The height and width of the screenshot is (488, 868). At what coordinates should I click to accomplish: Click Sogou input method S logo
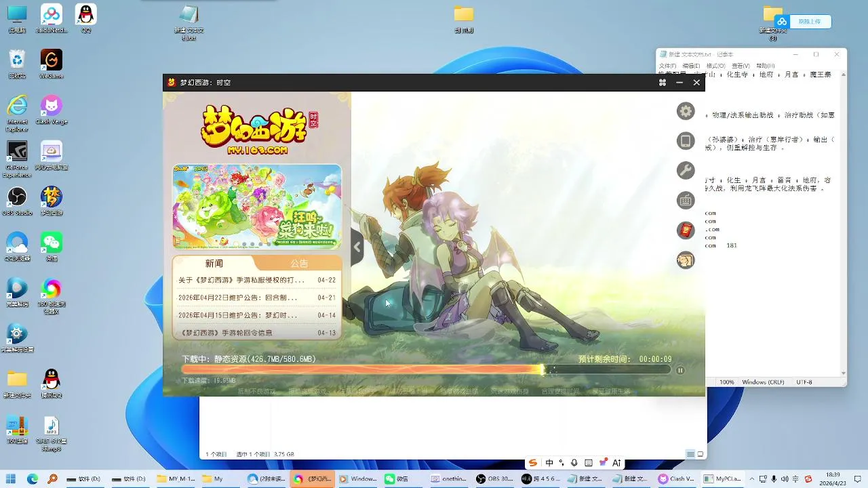pyautogui.click(x=533, y=463)
